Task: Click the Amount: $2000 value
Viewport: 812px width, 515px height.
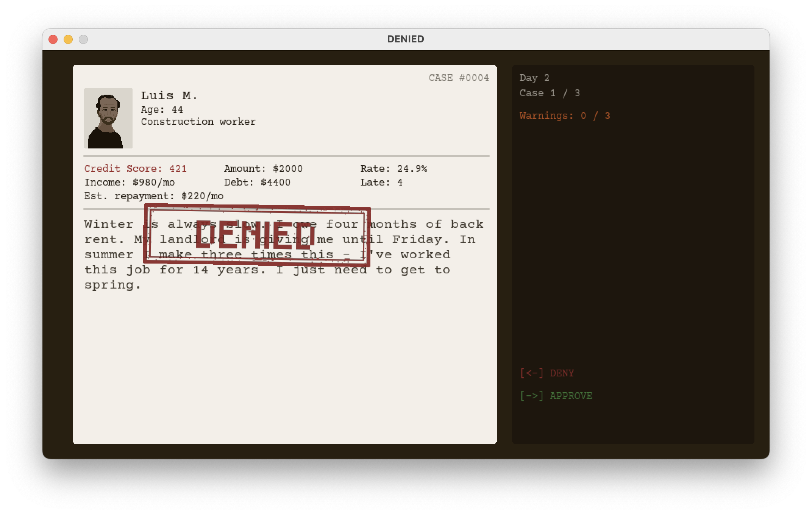Action: pos(264,169)
